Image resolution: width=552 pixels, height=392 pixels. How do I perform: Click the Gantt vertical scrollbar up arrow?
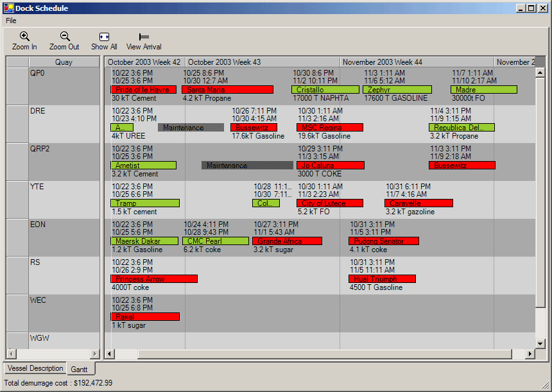pos(540,73)
